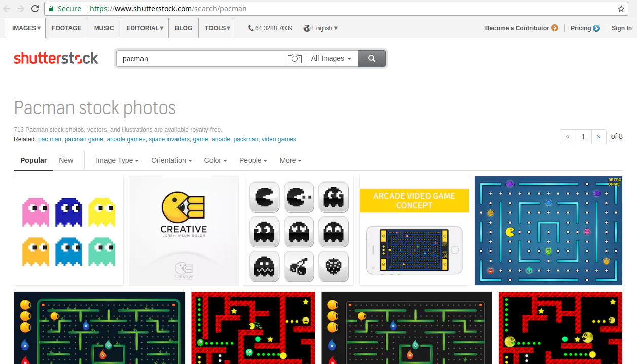637x364 pixels.
Task: Go to the next results page
Action: pyautogui.click(x=599, y=137)
